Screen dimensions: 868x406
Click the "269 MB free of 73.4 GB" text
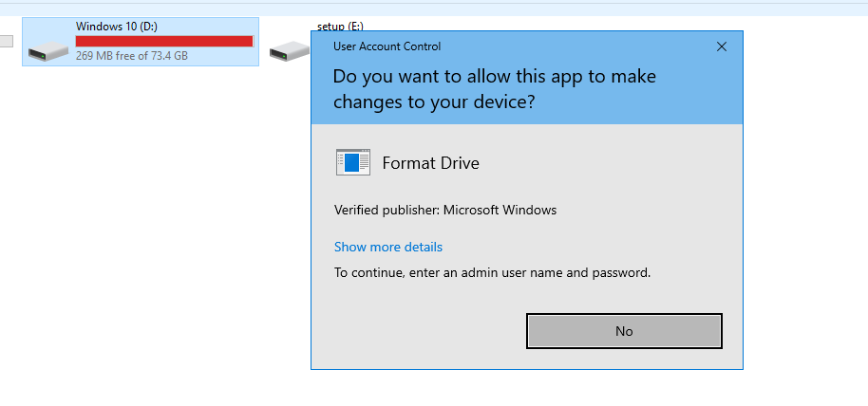coord(131,56)
